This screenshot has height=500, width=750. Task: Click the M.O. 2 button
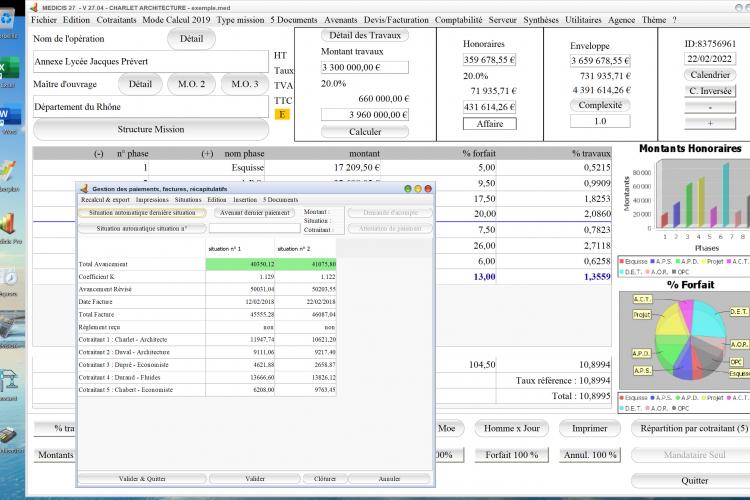pyautogui.click(x=191, y=84)
